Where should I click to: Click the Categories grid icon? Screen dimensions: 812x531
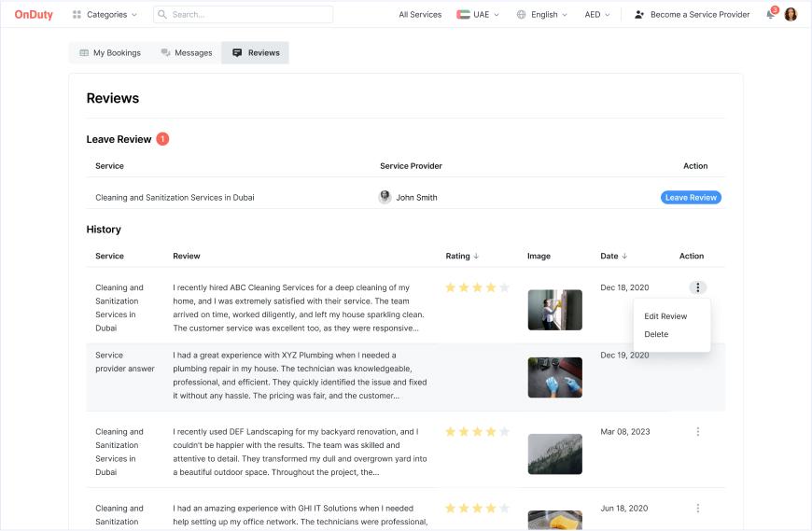coord(77,15)
